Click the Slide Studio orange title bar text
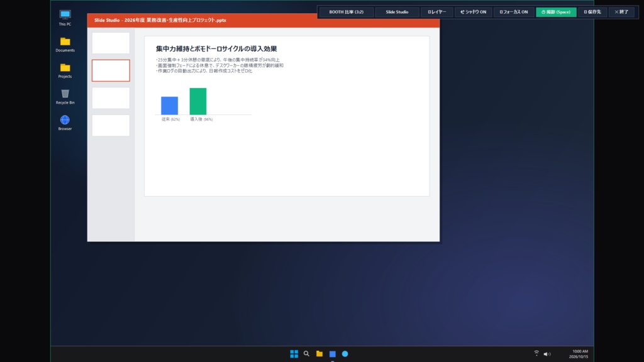Viewport: 644px width, 362px height. coord(160,20)
